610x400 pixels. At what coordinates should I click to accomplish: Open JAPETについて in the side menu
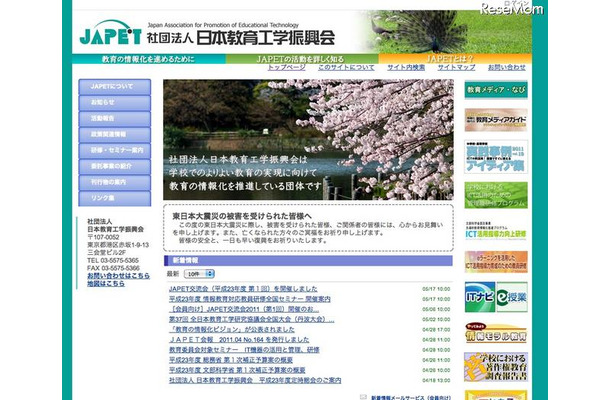point(115,87)
